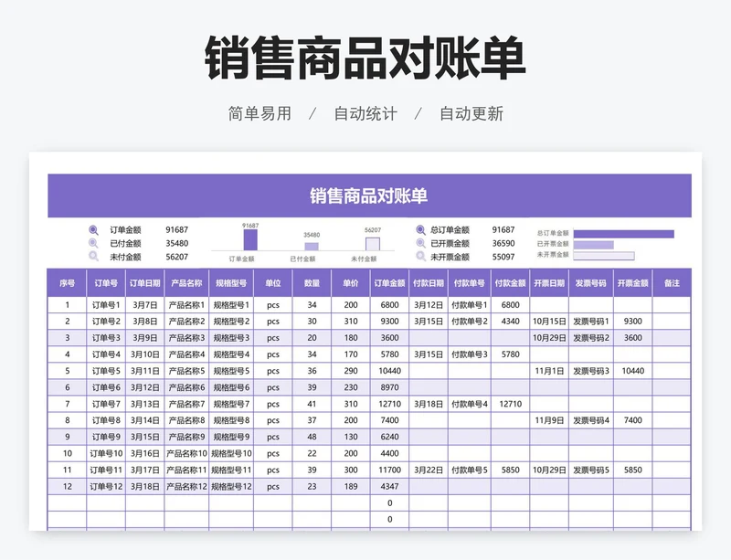
Task: Select serial number cell 7
Action: point(67,404)
